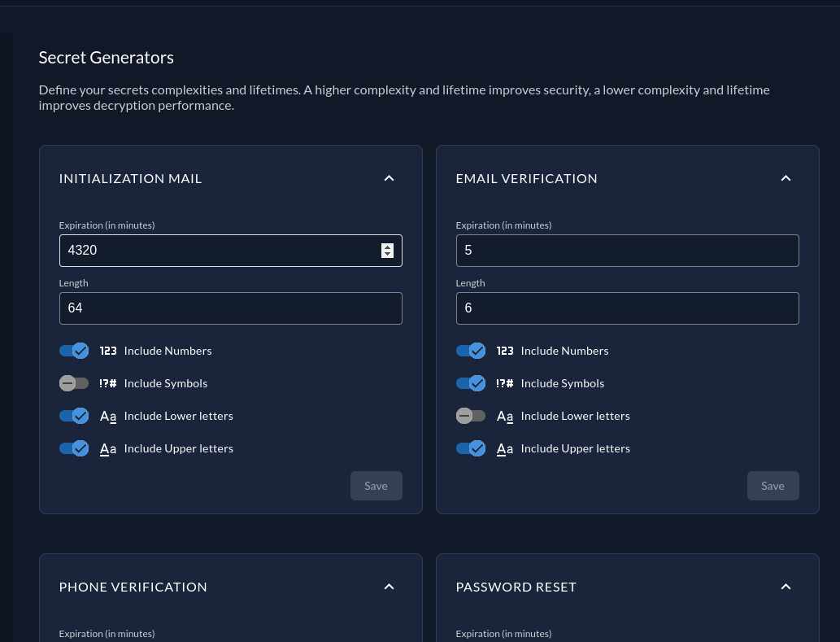
Task: Focus the Length field in Email Verification
Action: point(627,308)
